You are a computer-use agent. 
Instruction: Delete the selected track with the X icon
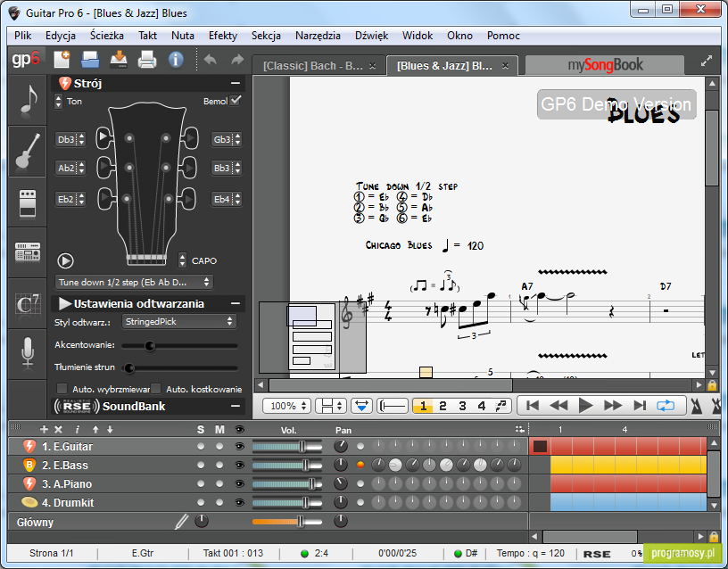pyautogui.click(x=58, y=429)
